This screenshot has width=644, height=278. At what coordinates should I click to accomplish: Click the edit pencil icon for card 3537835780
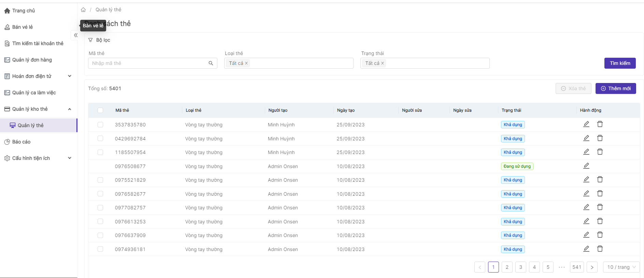(x=586, y=124)
